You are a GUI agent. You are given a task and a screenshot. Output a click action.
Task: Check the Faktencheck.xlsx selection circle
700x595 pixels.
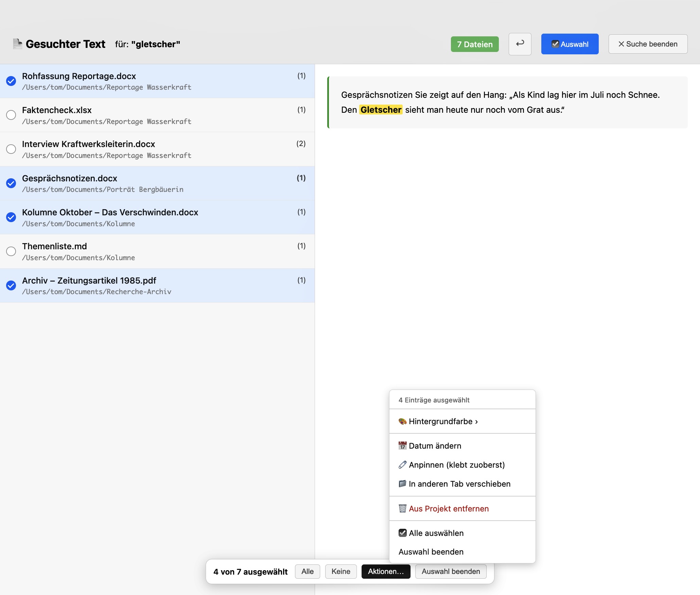pyautogui.click(x=11, y=115)
